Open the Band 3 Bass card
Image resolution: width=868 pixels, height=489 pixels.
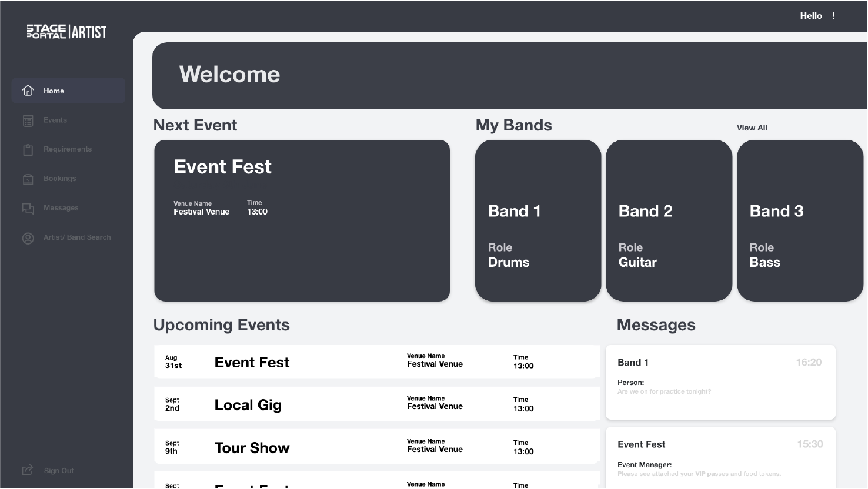tap(800, 220)
